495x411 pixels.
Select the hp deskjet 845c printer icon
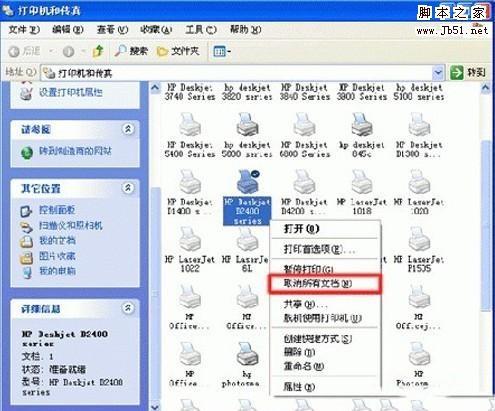click(362, 125)
